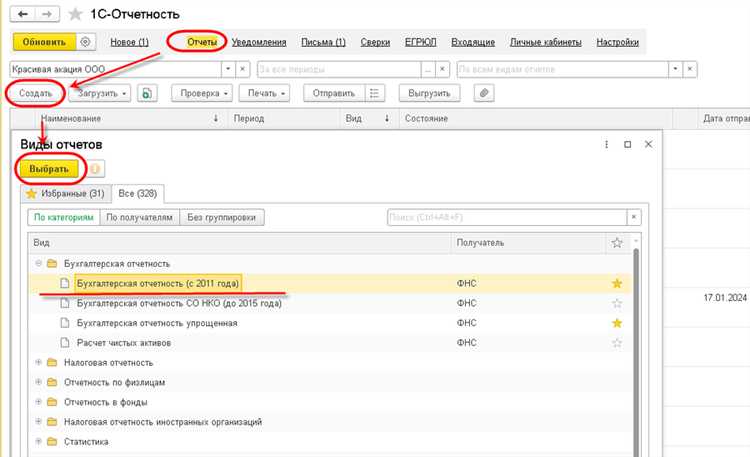The image size is (750, 457).
Task: Select Бухгалтерская отчетность СО НКО (до 2015 года)
Action: pos(179,303)
